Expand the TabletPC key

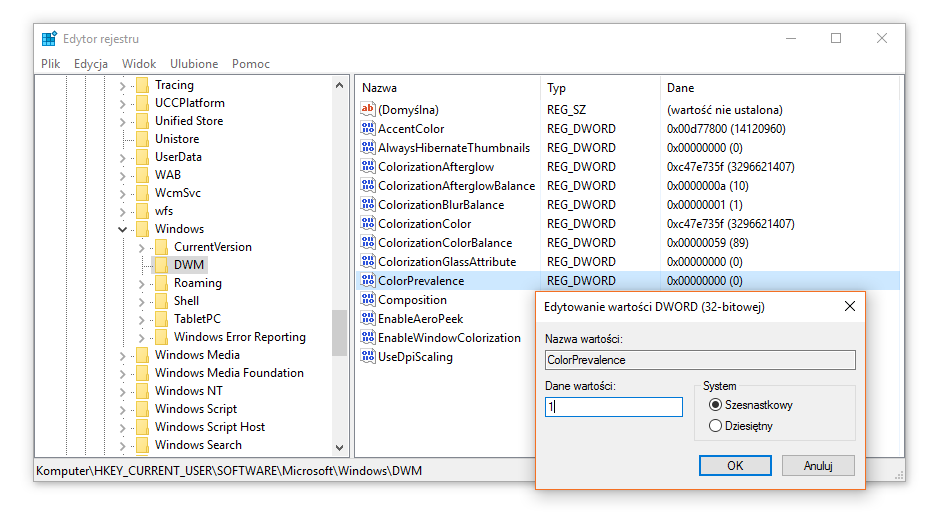point(142,319)
